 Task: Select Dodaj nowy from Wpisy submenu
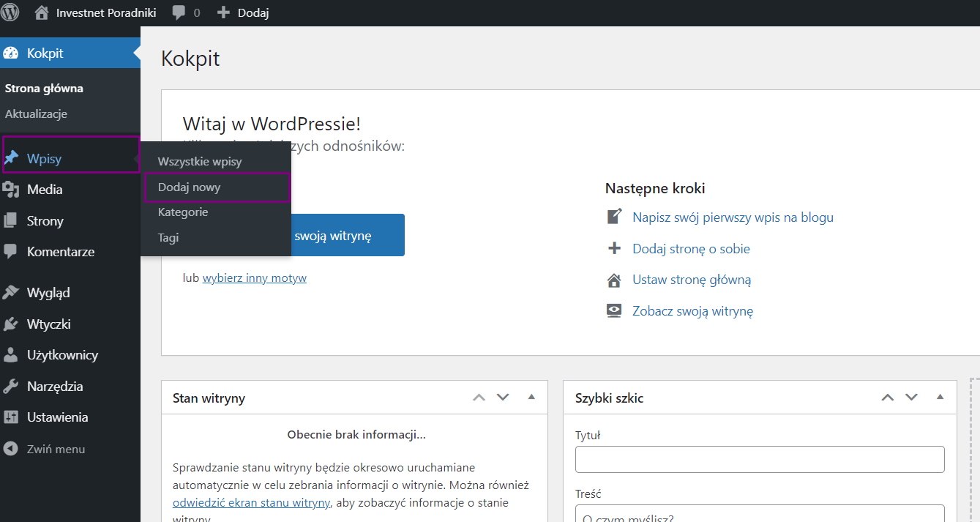[189, 187]
